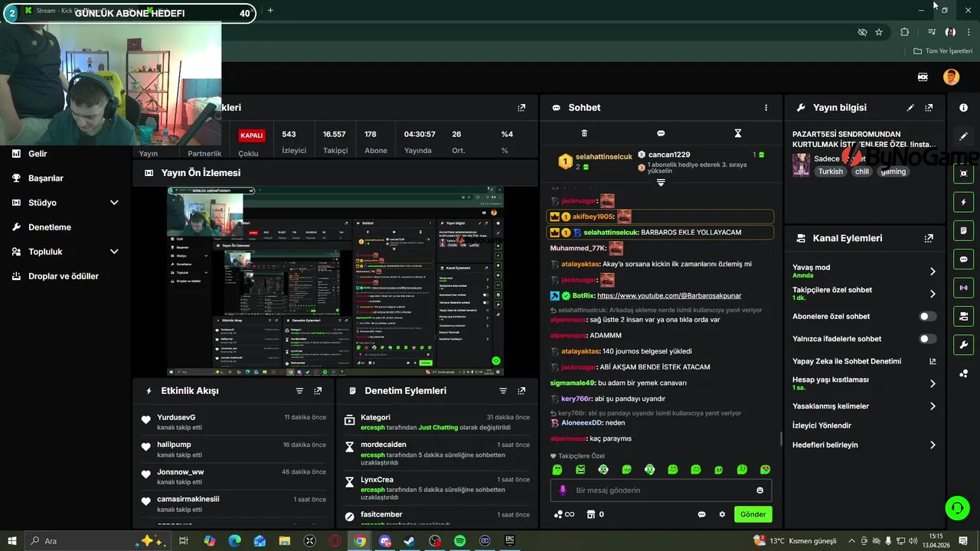The height and width of the screenshot is (551, 980).
Task: Open the Denetleme sidebar item
Action: (49, 227)
